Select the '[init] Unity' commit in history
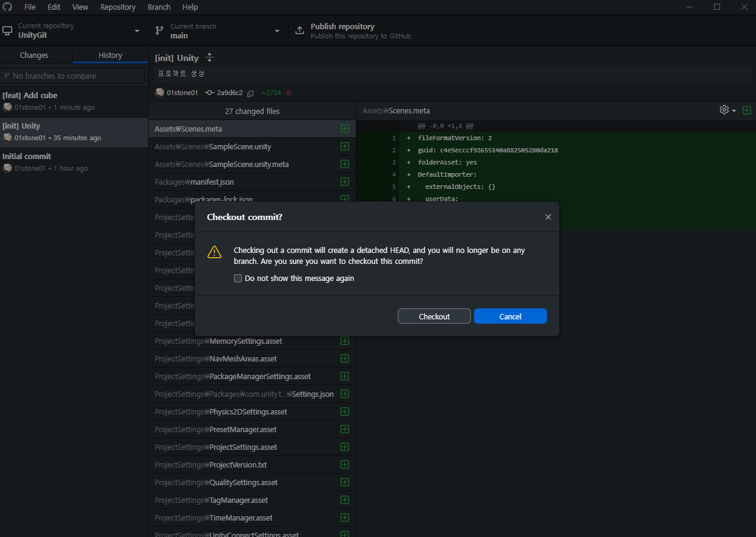Image resolution: width=756 pixels, height=537 pixels. point(74,132)
